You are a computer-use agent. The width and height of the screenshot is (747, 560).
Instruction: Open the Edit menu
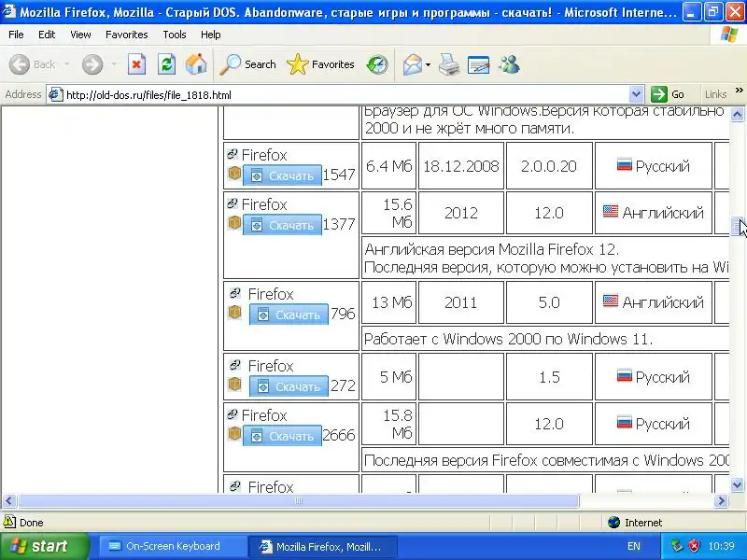click(47, 35)
